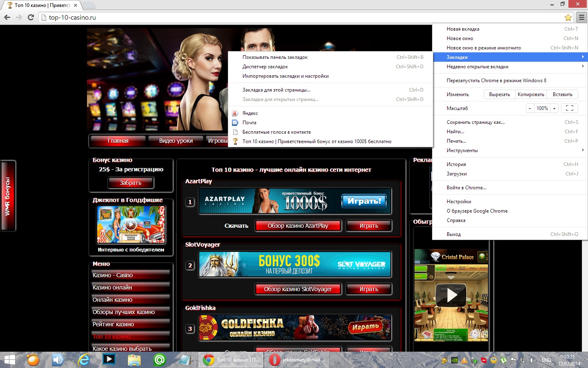This screenshot has height=368, width=588.
Task: Click the system tray volume speaker icon
Action: pos(533,360)
